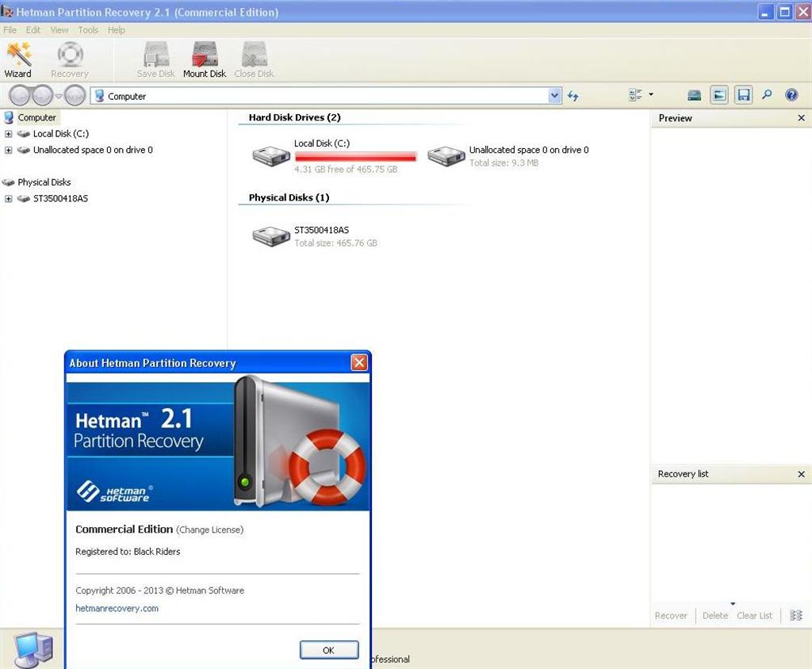Click the floppy disk save icon
The width and height of the screenshot is (812, 669).
click(x=743, y=95)
